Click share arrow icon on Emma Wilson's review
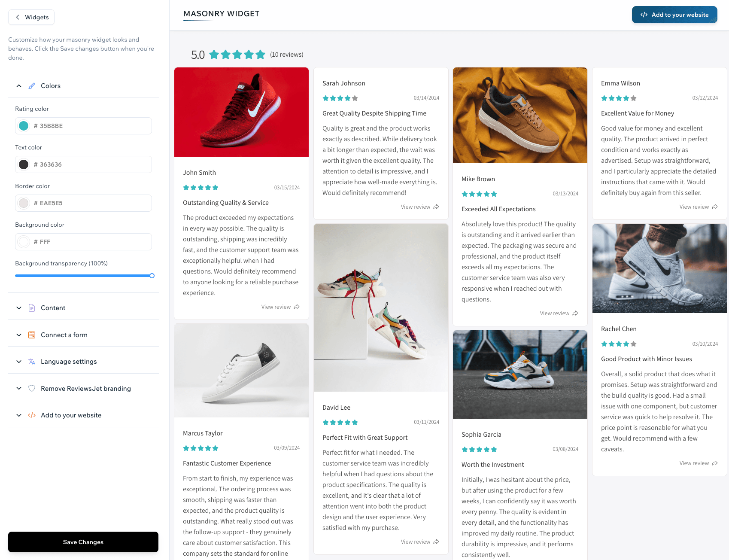Screen dimensions: 729x560 (715, 207)
